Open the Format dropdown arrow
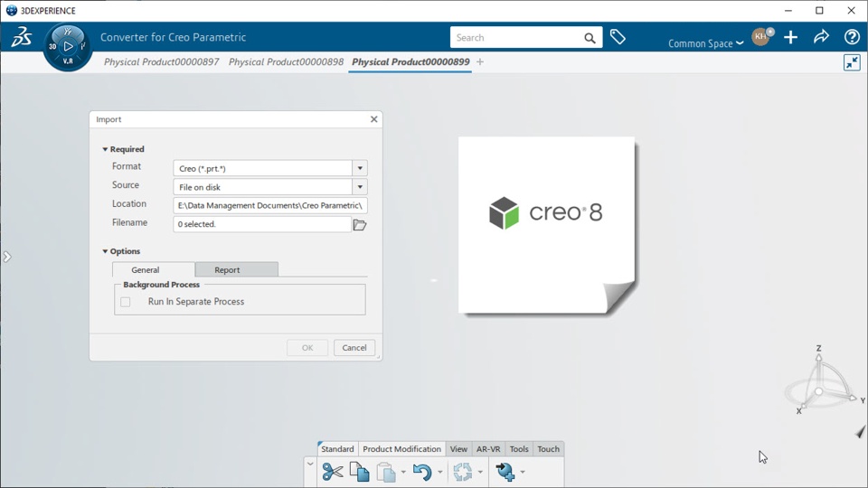Viewport: 868px width, 488px height. coord(360,168)
